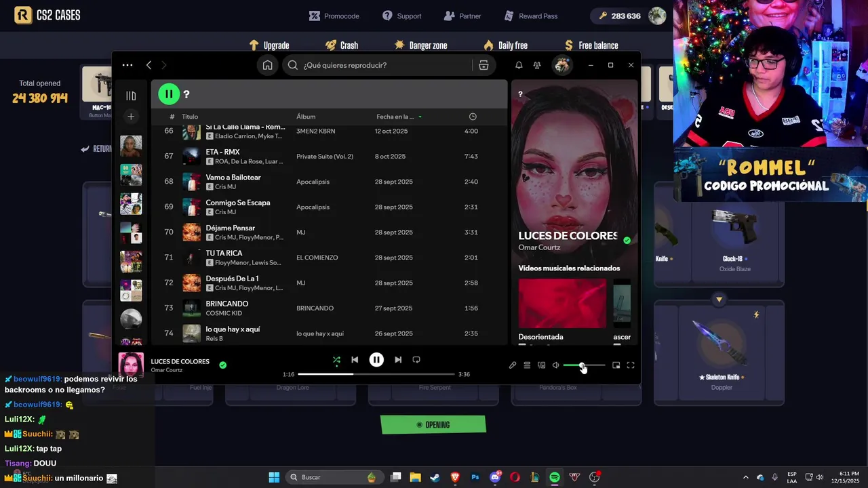Open Spotify notifications bell
868x488 pixels.
519,65
